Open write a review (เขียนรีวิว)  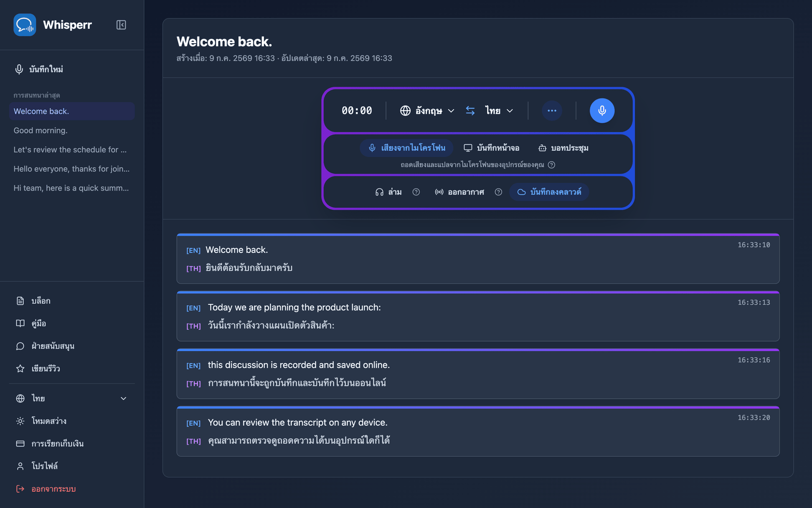point(72,369)
